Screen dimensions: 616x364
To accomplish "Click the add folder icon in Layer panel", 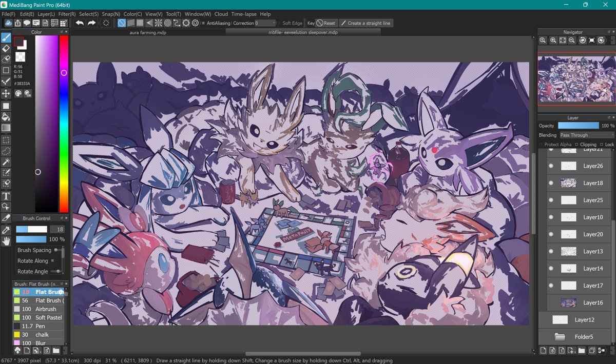I will coord(582,351).
